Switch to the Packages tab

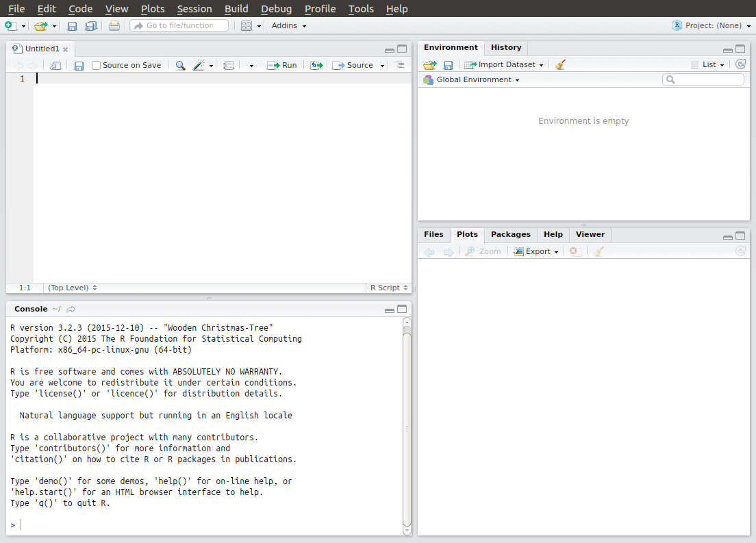pos(511,234)
